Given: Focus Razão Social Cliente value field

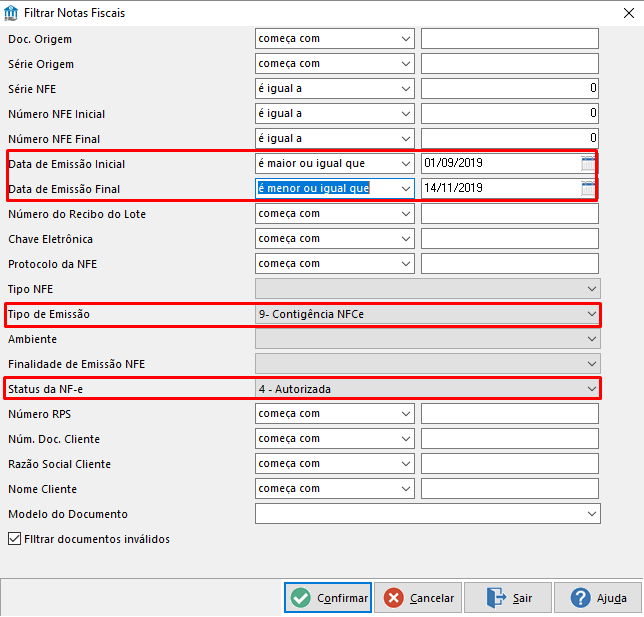Looking at the screenshot, I should pyautogui.click(x=510, y=464).
